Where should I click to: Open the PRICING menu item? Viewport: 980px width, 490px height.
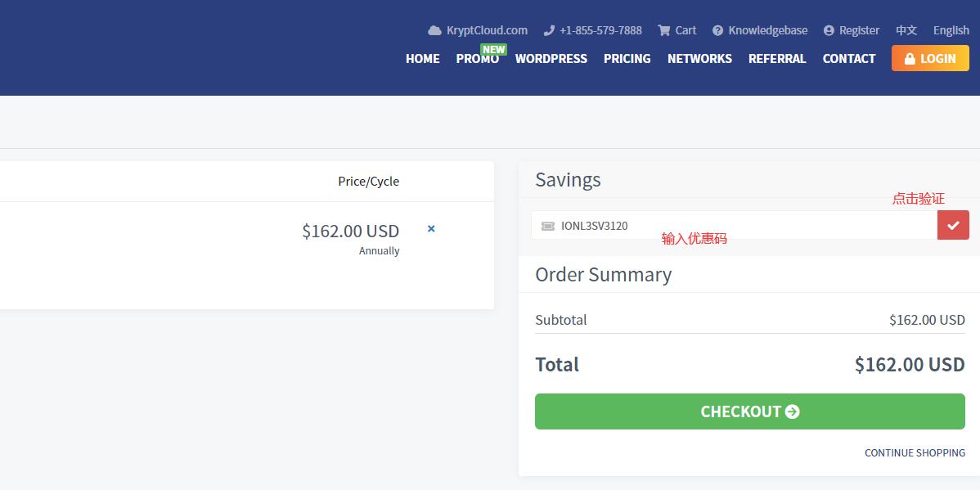point(627,59)
